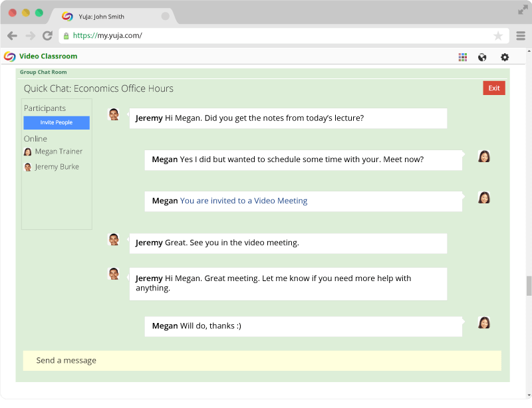Image resolution: width=532 pixels, height=408 pixels.
Task: Click the YuJa: John Smith browser tab
Action: click(114, 16)
